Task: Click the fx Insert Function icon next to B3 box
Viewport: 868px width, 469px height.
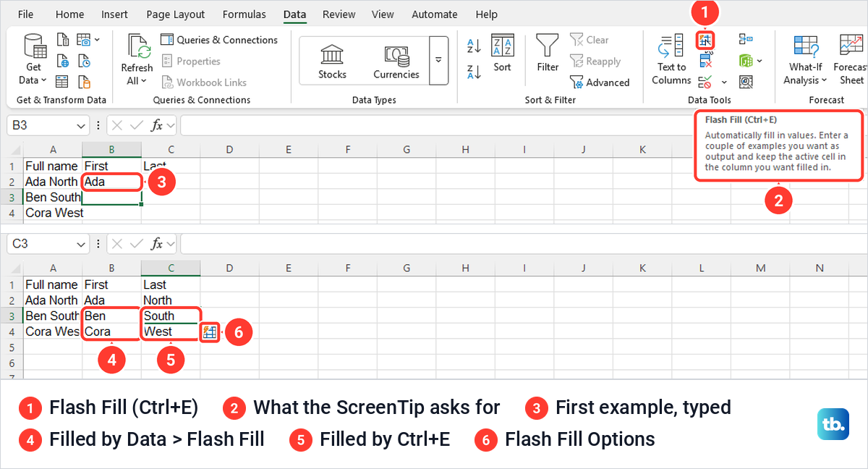Action: pyautogui.click(x=157, y=125)
